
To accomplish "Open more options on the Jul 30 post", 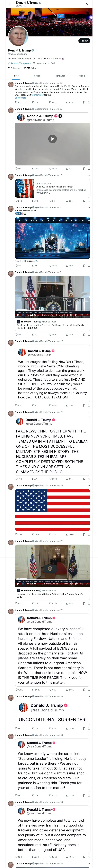I will tap(89, 83).
